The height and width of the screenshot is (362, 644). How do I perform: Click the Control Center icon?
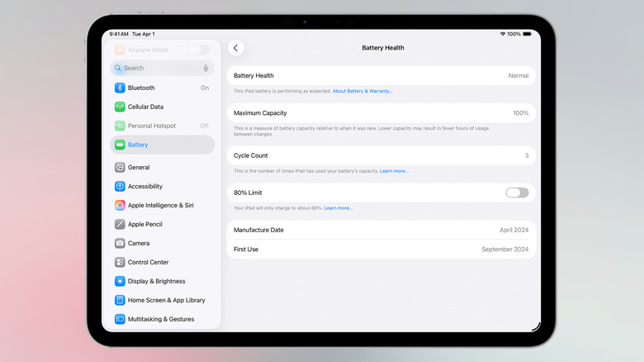(x=120, y=262)
